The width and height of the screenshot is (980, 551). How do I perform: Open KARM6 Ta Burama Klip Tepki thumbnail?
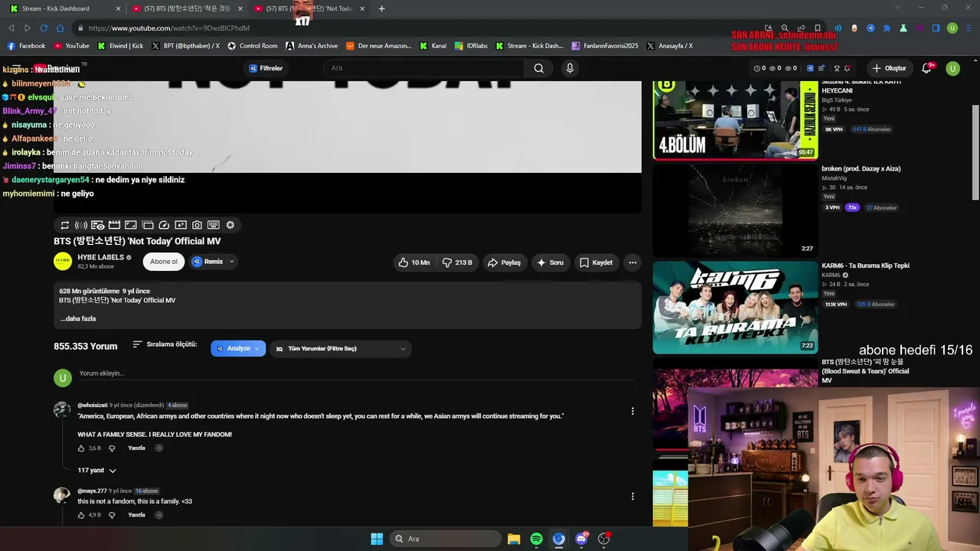pos(735,308)
